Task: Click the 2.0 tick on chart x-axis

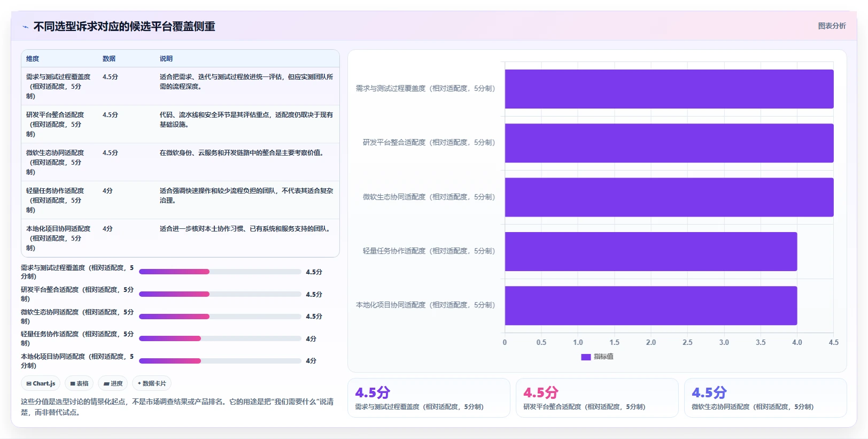Action: click(650, 343)
